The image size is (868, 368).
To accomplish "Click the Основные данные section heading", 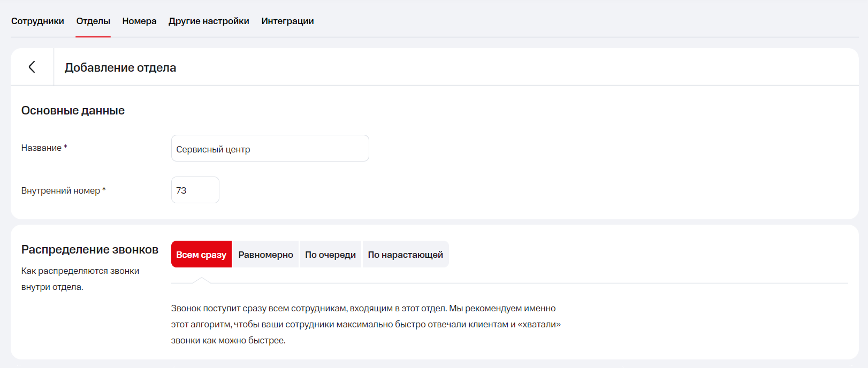I will coord(73,111).
